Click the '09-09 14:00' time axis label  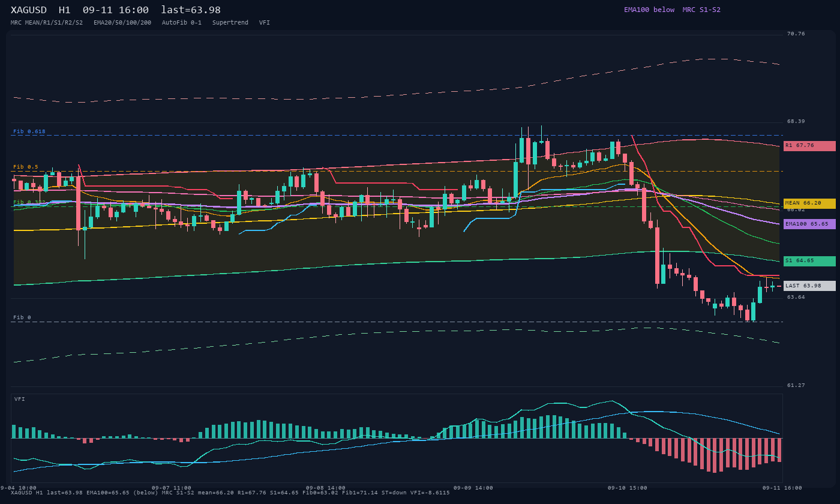coord(473,488)
